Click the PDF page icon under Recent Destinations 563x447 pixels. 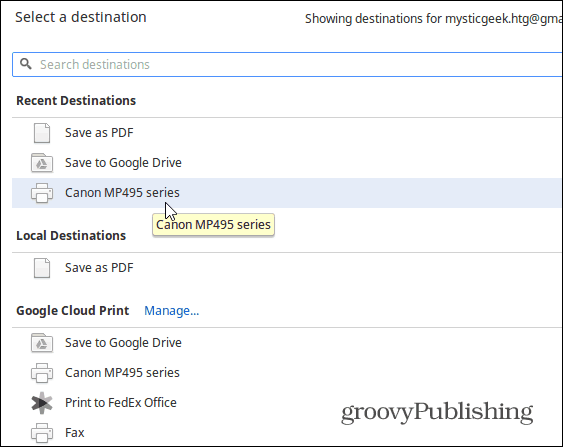coord(42,133)
